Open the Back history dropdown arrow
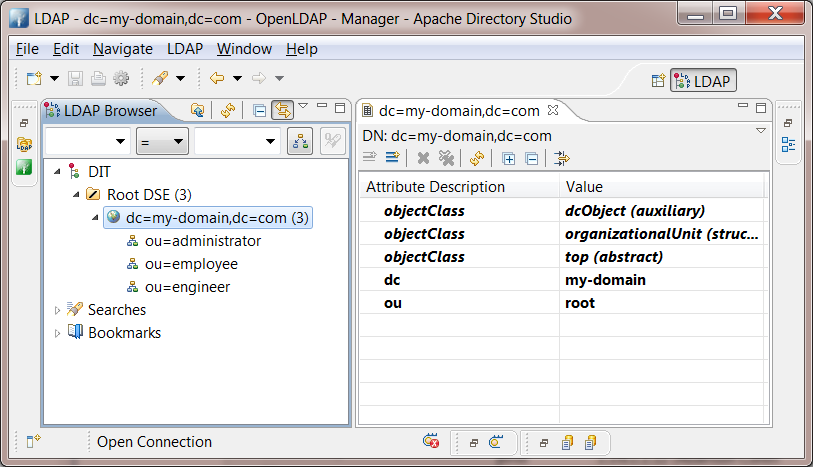The image size is (813, 467). click(x=237, y=79)
